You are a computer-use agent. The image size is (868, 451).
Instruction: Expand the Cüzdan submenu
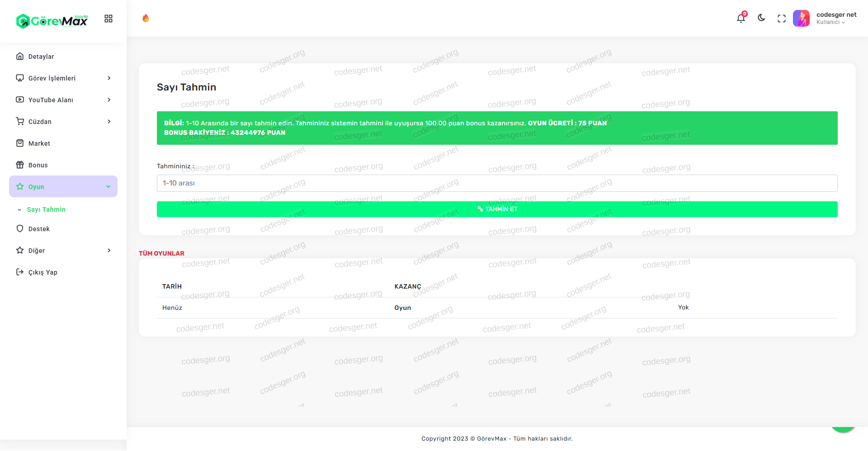tap(63, 122)
